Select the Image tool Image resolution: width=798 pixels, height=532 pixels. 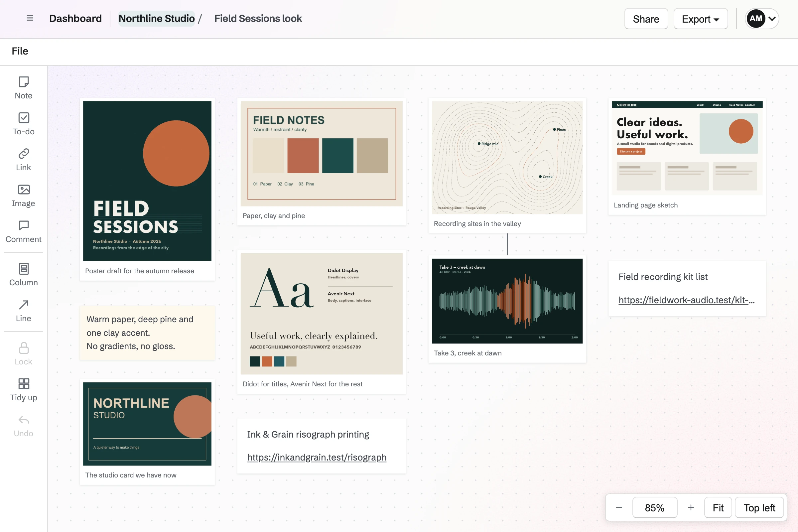[23, 196]
